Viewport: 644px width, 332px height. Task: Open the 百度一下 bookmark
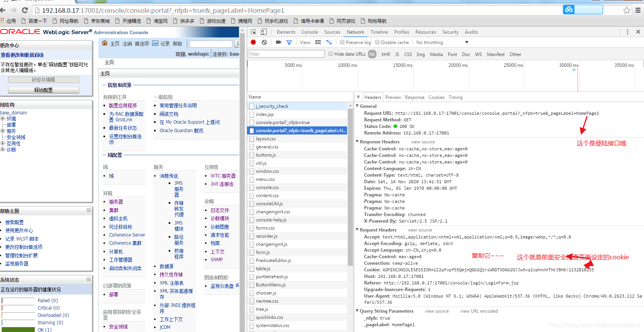point(34,21)
